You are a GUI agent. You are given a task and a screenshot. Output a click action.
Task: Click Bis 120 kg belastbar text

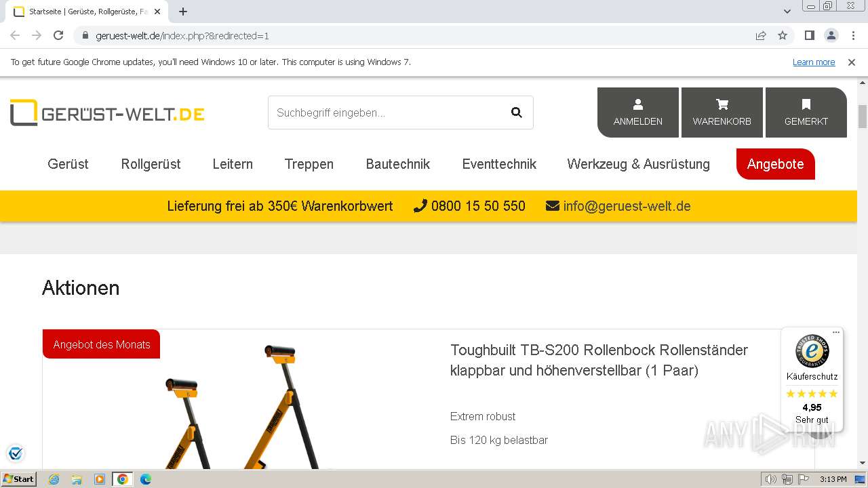pos(499,440)
